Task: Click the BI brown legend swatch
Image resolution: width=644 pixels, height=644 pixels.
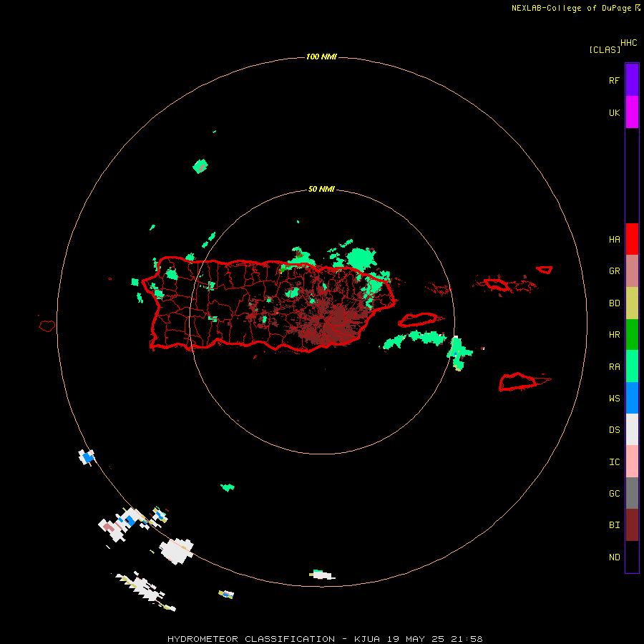Action: point(632,525)
